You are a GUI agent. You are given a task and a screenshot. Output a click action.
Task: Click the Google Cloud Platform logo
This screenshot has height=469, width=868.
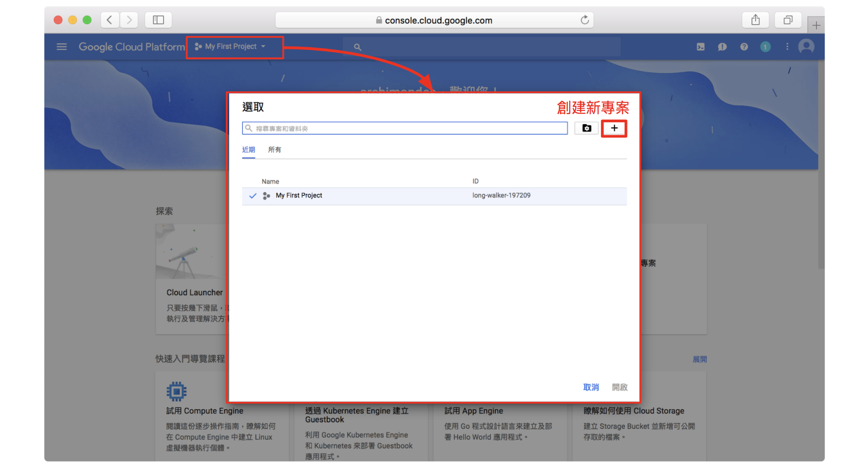(x=131, y=47)
